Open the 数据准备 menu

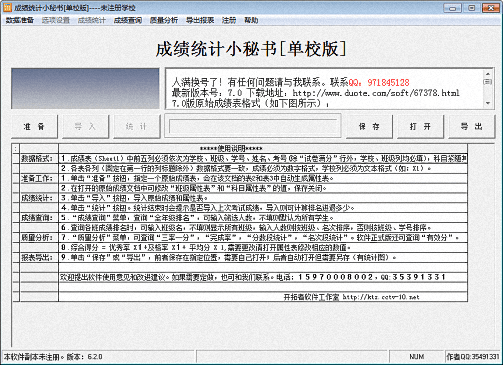tap(20, 20)
